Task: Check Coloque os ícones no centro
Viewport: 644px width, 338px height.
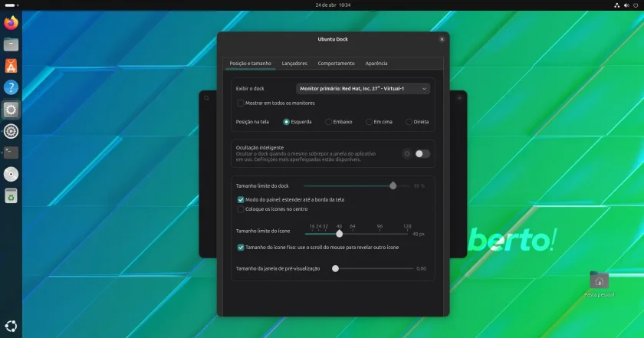Action: click(241, 209)
